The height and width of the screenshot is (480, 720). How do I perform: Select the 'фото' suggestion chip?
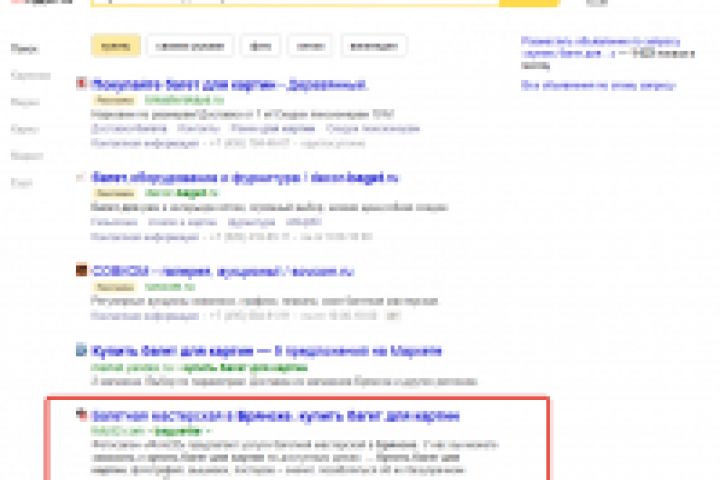pos(260,46)
